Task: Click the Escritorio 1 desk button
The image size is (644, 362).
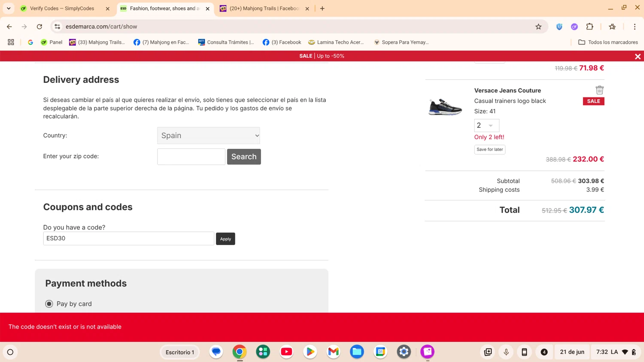Action: (180, 352)
